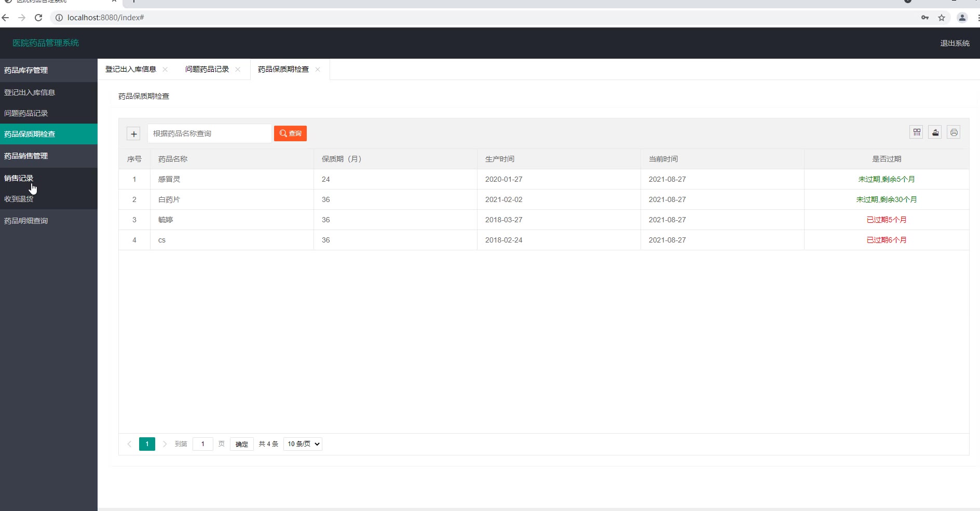
Task: Bookmark this page with the star icon
Action: 942,18
